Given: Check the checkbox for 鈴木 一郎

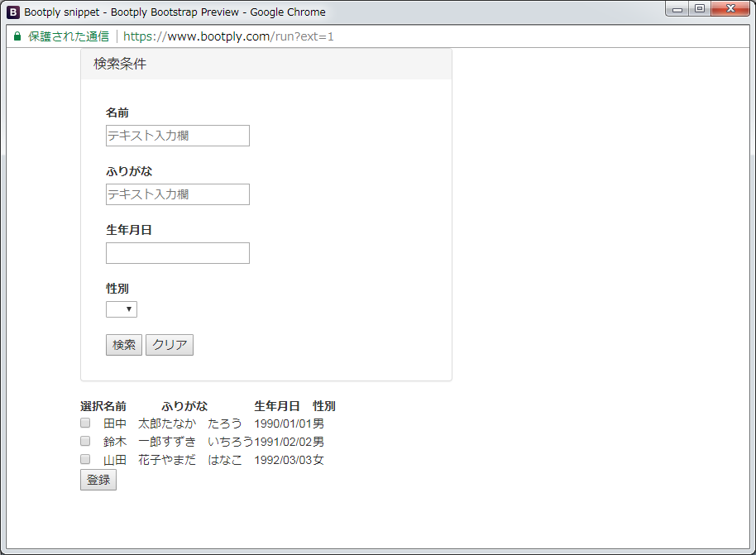Looking at the screenshot, I should pos(84,441).
